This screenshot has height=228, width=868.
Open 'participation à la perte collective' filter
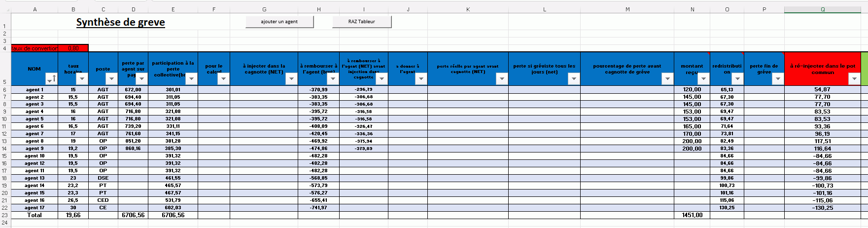[x=192, y=79]
